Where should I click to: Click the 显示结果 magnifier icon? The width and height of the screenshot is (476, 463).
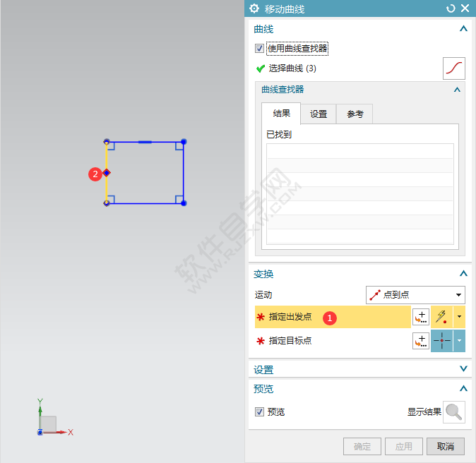click(x=454, y=412)
